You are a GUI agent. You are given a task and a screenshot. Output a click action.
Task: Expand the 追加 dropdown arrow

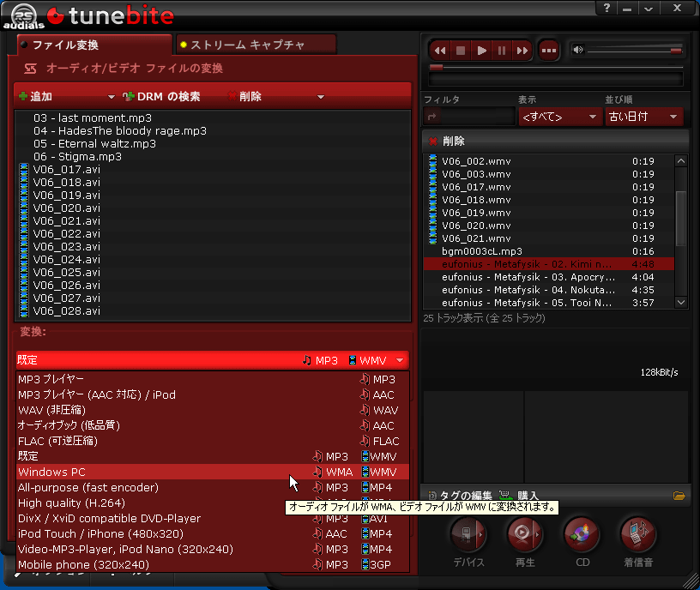[x=112, y=97]
